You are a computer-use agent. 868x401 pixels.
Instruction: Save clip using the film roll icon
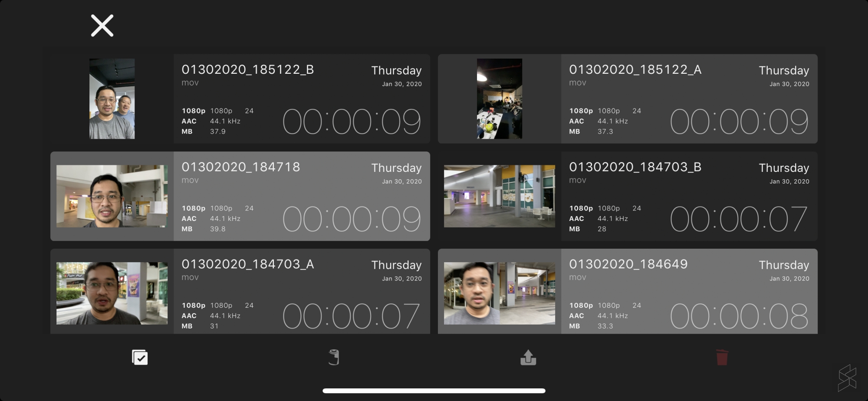pyautogui.click(x=333, y=357)
